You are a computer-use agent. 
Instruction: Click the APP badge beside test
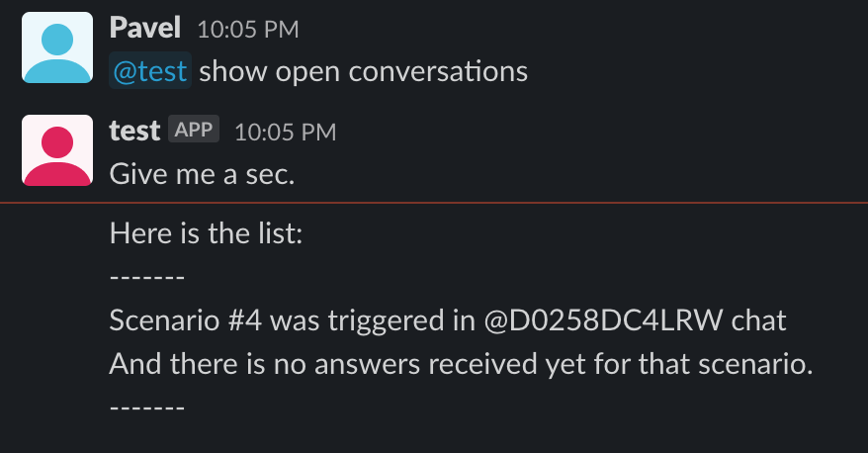click(x=194, y=129)
